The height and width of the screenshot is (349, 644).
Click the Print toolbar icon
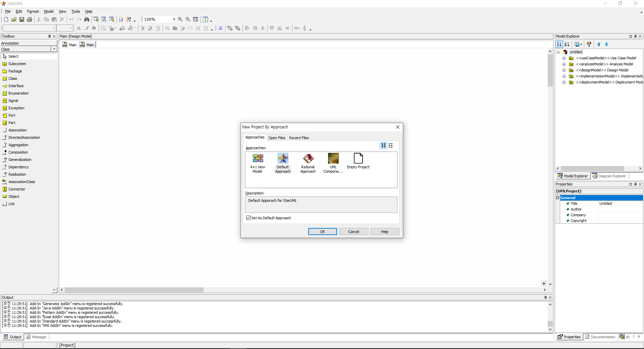point(30,19)
